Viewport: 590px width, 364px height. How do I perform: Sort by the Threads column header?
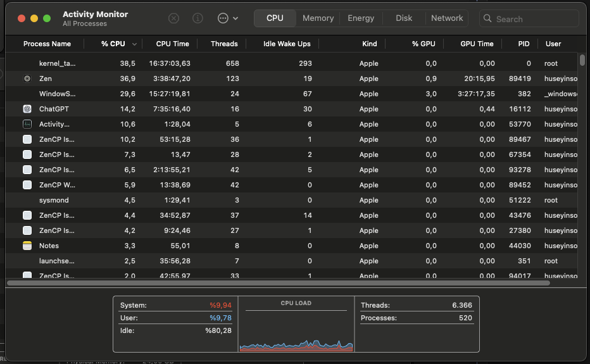[x=224, y=44]
